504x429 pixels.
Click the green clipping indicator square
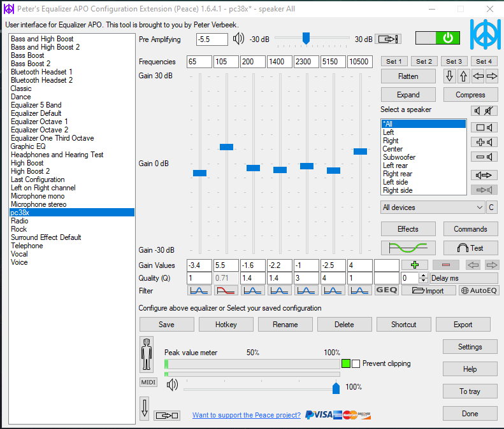346,363
